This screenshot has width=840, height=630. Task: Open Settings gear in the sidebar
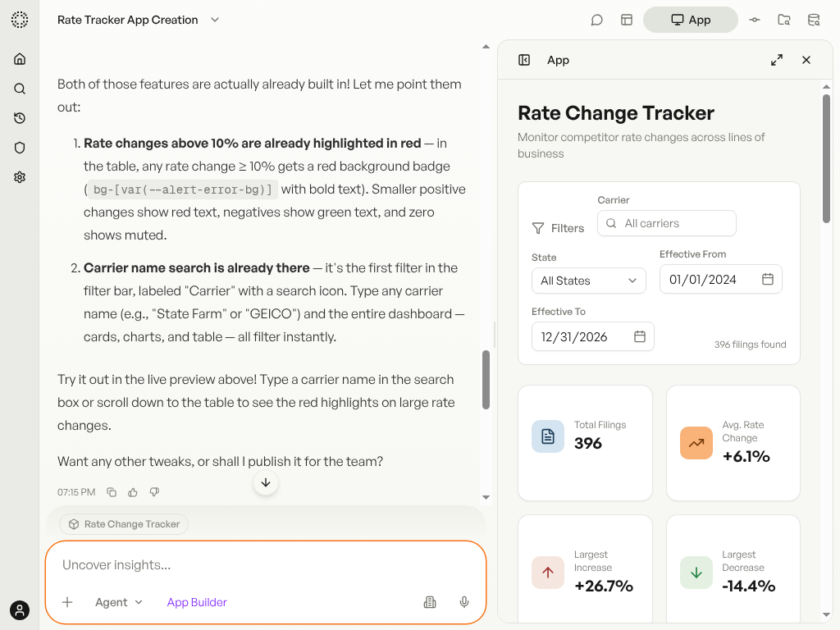pyautogui.click(x=20, y=177)
